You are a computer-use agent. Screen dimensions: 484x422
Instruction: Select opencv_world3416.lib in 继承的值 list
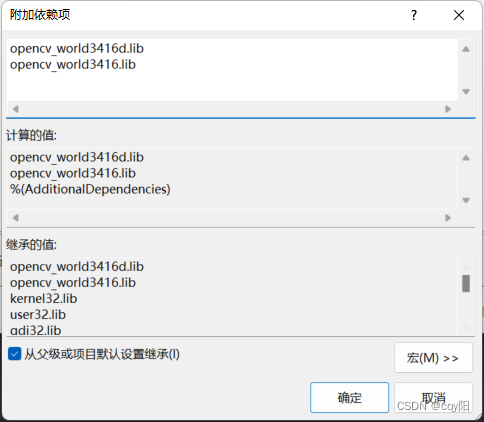coord(73,283)
